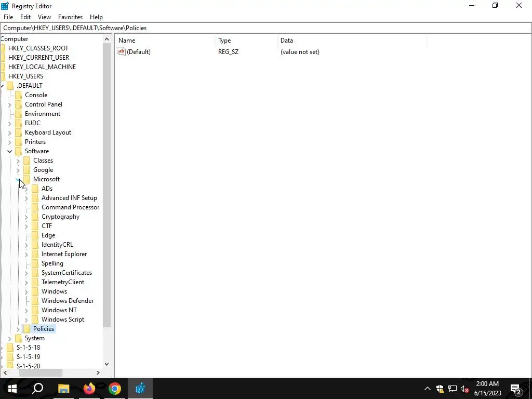Viewport: 532px width, 399px height.
Task: Open the Favorites menu
Action: (x=70, y=17)
